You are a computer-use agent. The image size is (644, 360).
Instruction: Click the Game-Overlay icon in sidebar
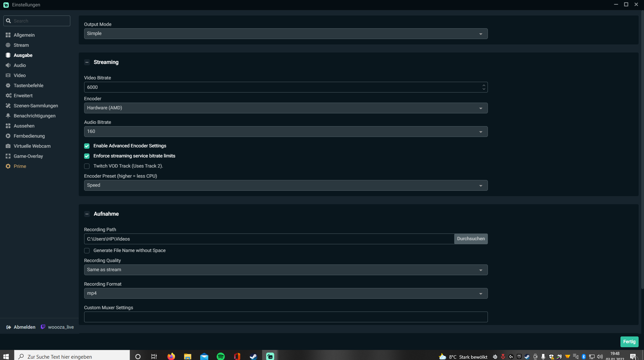[x=8, y=156]
